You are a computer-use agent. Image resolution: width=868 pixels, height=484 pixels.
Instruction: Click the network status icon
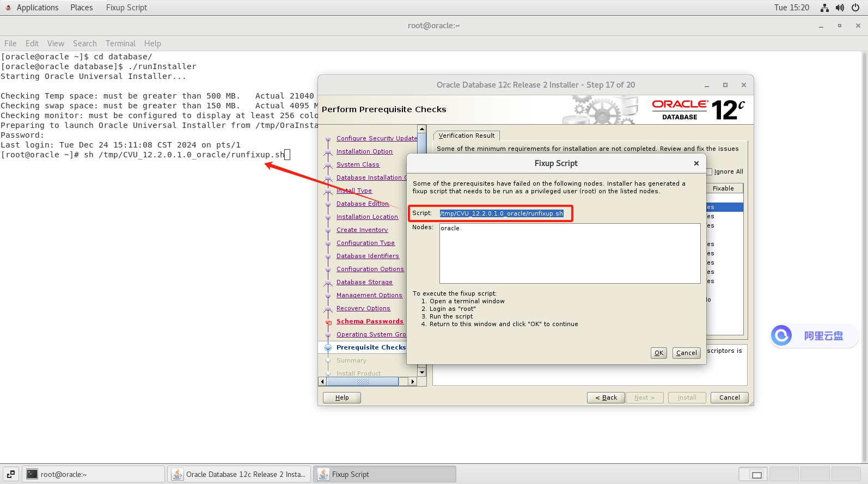[824, 8]
